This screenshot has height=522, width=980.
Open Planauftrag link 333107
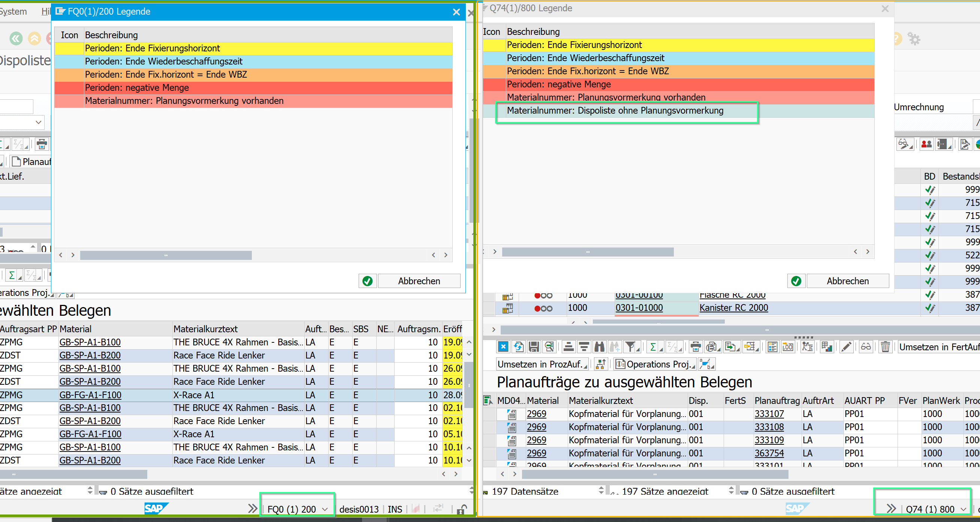(769, 414)
